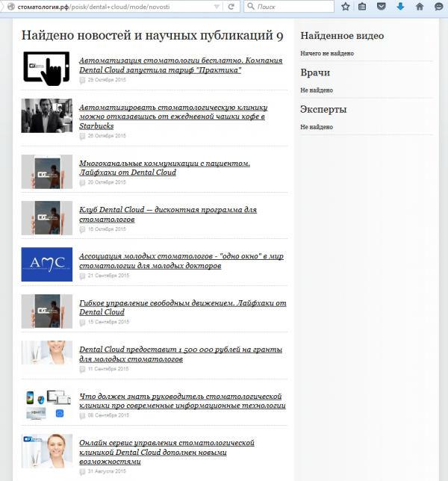Click comment icon beside 21 Сентября 2015

tap(82, 276)
